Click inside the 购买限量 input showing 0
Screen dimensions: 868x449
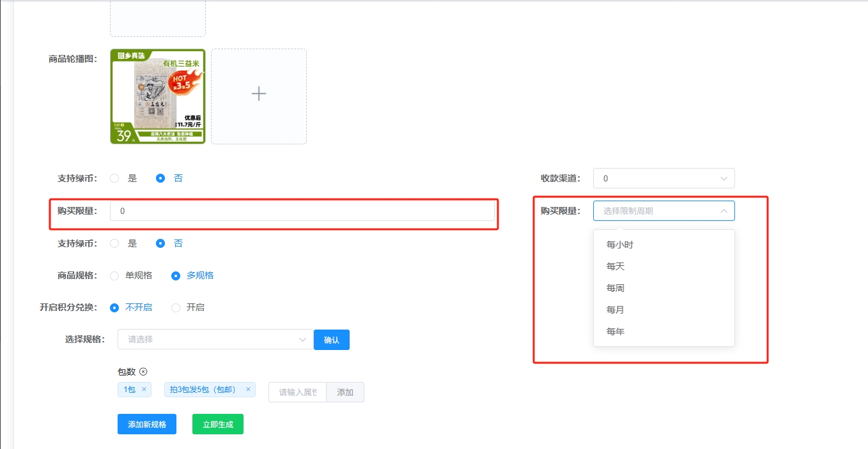[x=303, y=211]
